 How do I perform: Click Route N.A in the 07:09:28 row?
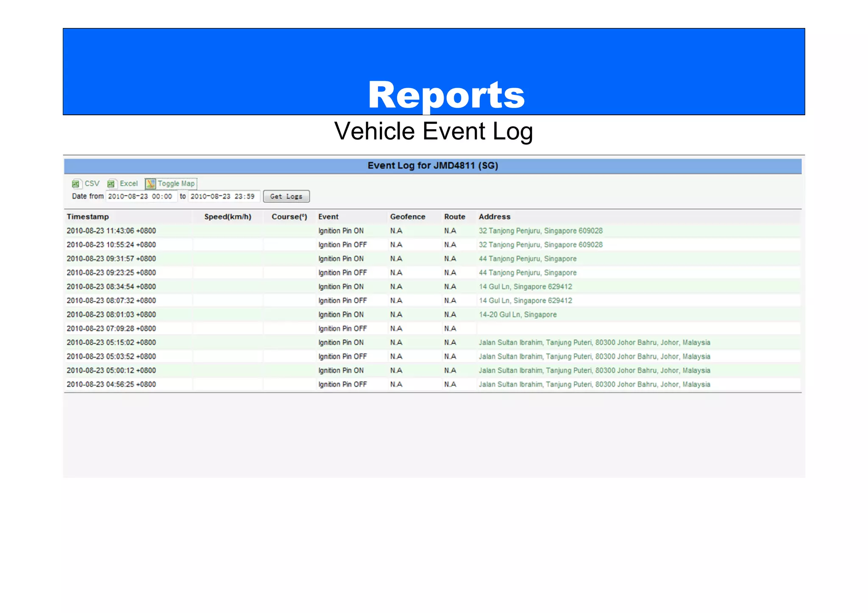click(450, 328)
